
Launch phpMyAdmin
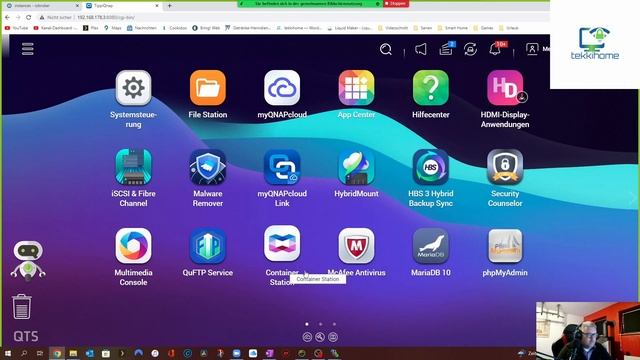tap(505, 246)
